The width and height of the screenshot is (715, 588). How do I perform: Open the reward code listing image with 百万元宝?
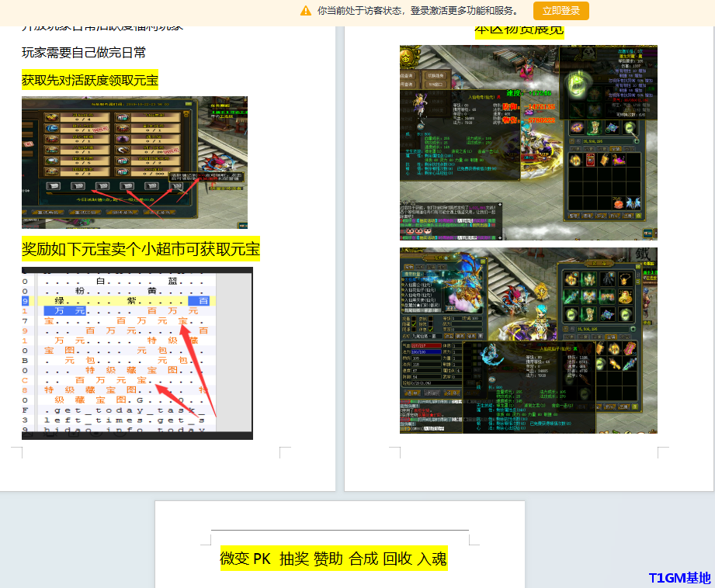click(x=137, y=353)
